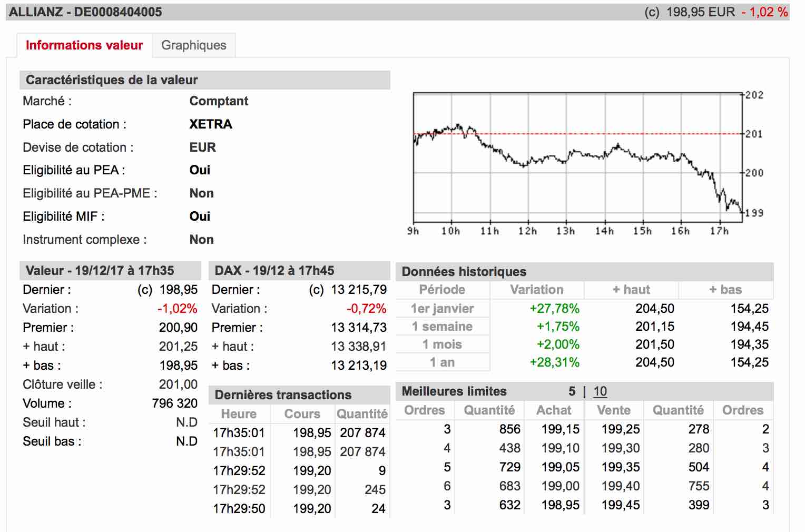
Task: Click Eligibilité au PEA-PME label
Action: pyautogui.click(x=90, y=193)
